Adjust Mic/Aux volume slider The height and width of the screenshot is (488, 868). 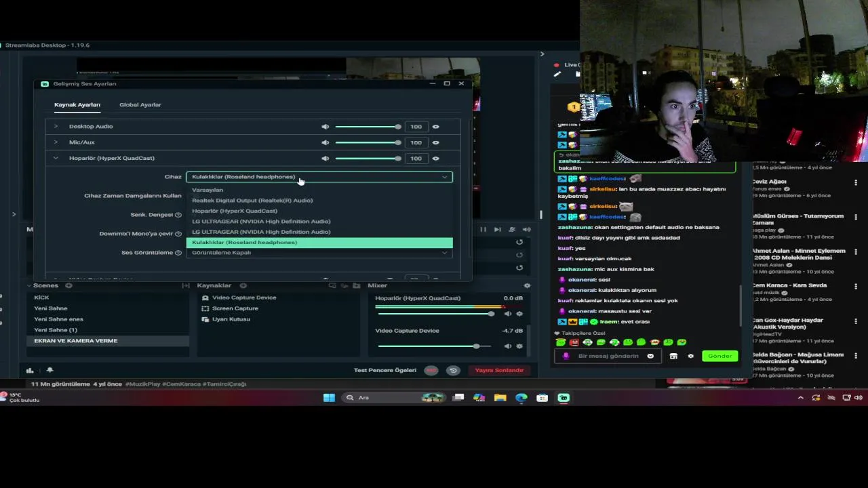[367, 142]
